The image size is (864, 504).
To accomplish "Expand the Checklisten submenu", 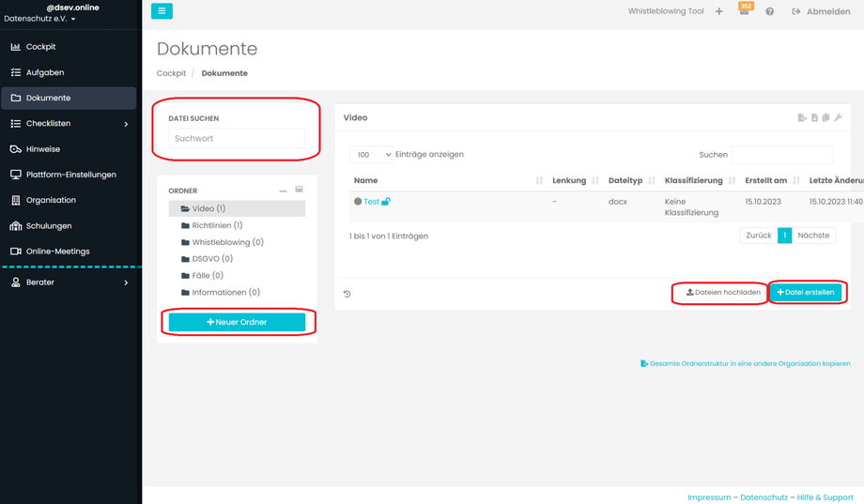I will [x=126, y=124].
